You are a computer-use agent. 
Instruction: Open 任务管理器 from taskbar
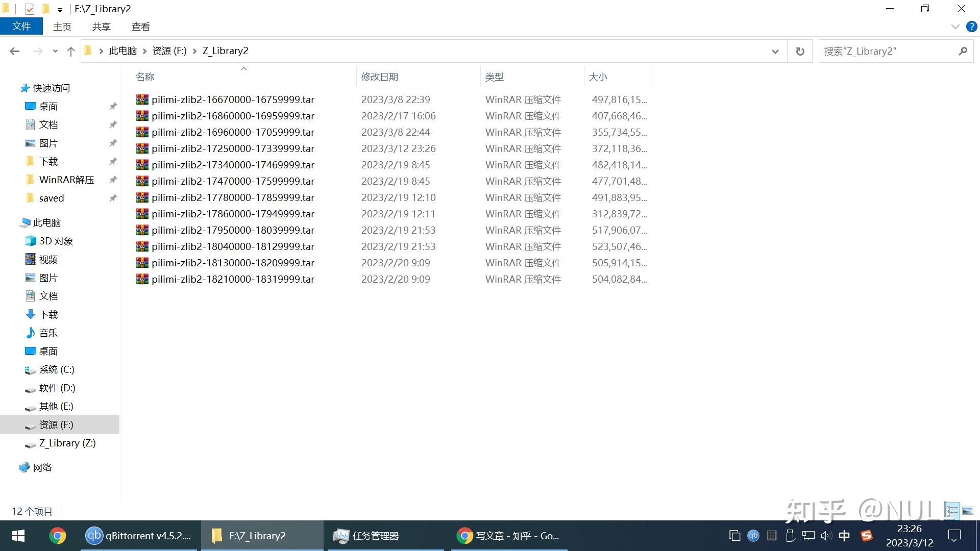(x=385, y=536)
